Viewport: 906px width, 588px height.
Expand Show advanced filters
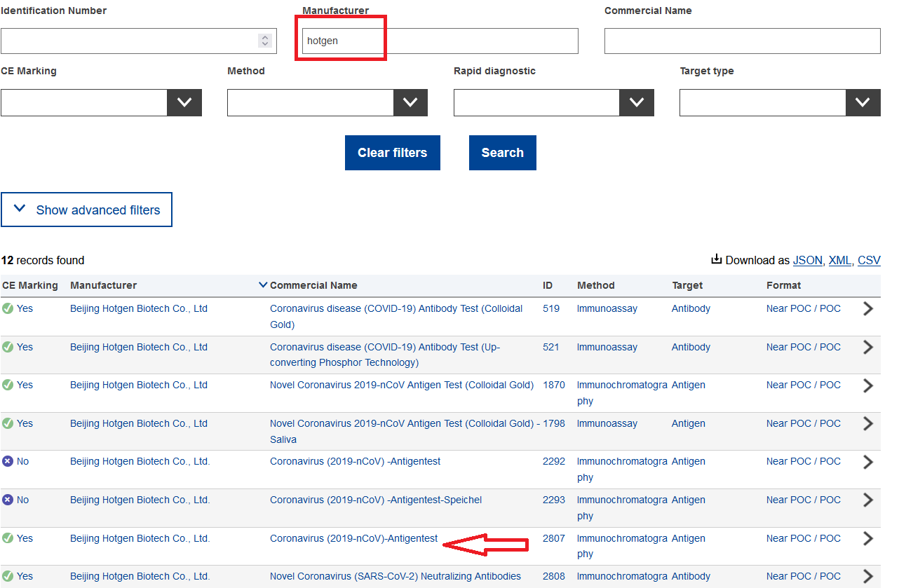coord(86,210)
